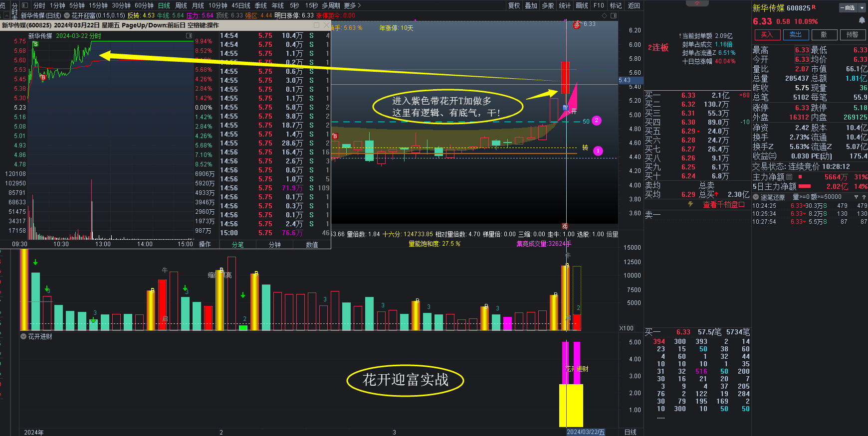The image size is (868, 436).
Task: Click the 日线 label at bottom right
Action: [x=631, y=432]
